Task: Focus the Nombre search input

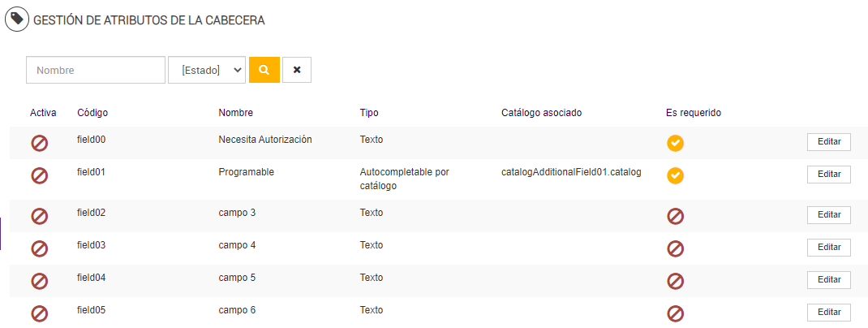Action: click(96, 70)
